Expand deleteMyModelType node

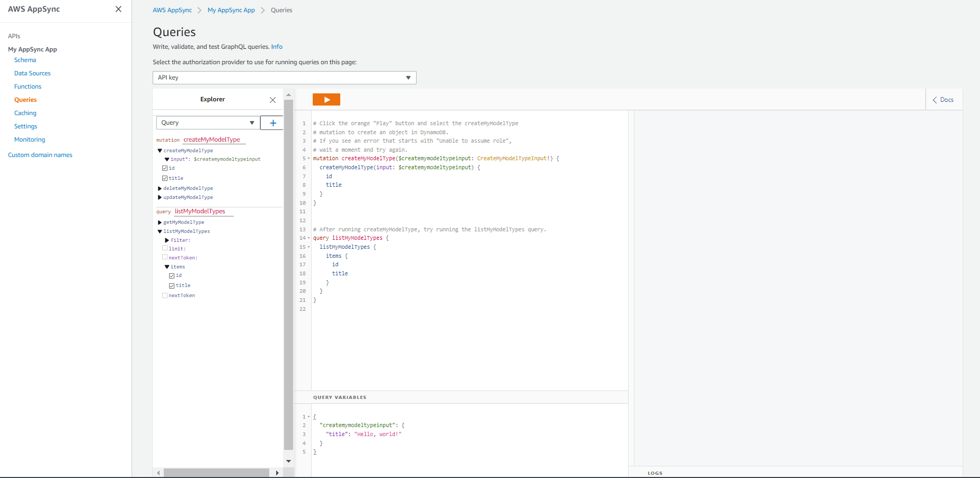(x=160, y=188)
